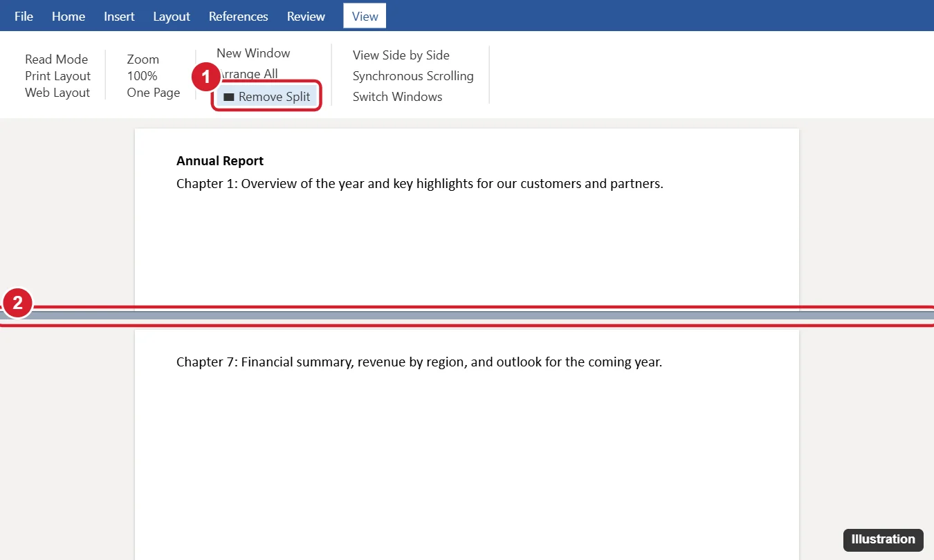Switch to the Home tab
This screenshot has width=934, height=560.
pos(68,16)
